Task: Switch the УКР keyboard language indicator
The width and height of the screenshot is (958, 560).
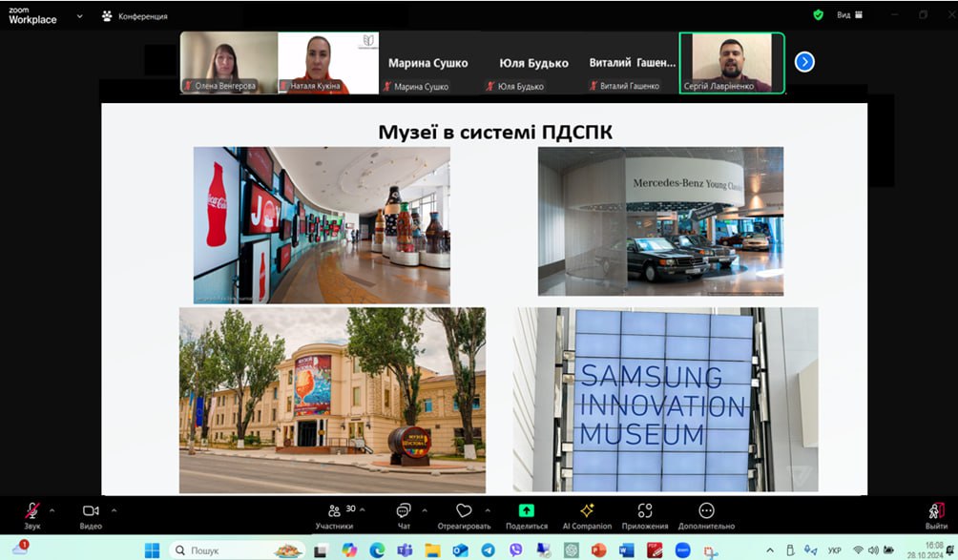Action: pos(835,550)
